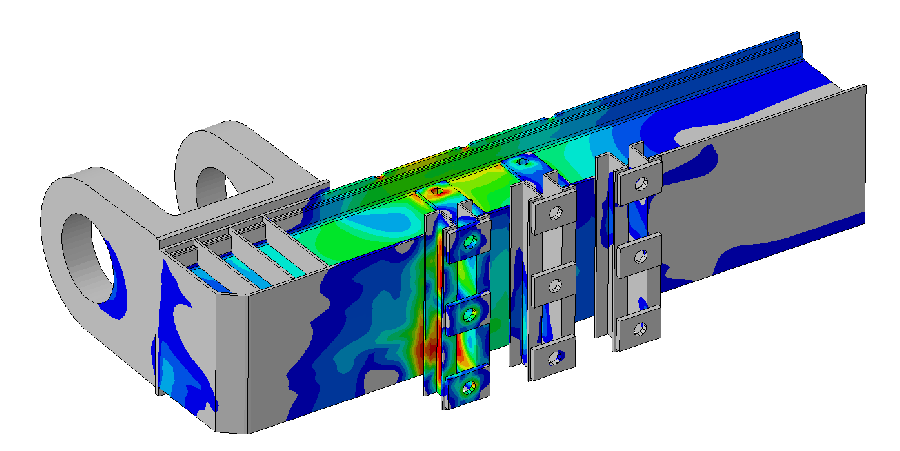Select the top bolt hole of the middle gray bracket
Image resolution: width=900 pixels, height=451 pixels.
point(553,212)
